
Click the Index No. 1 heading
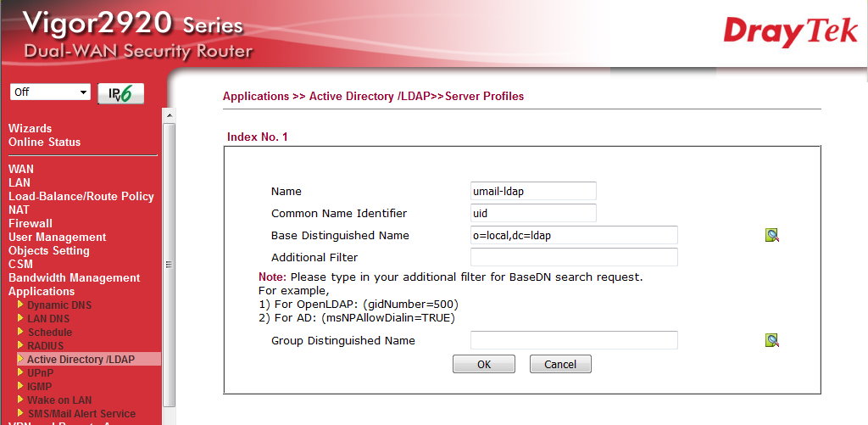click(x=258, y=137)
